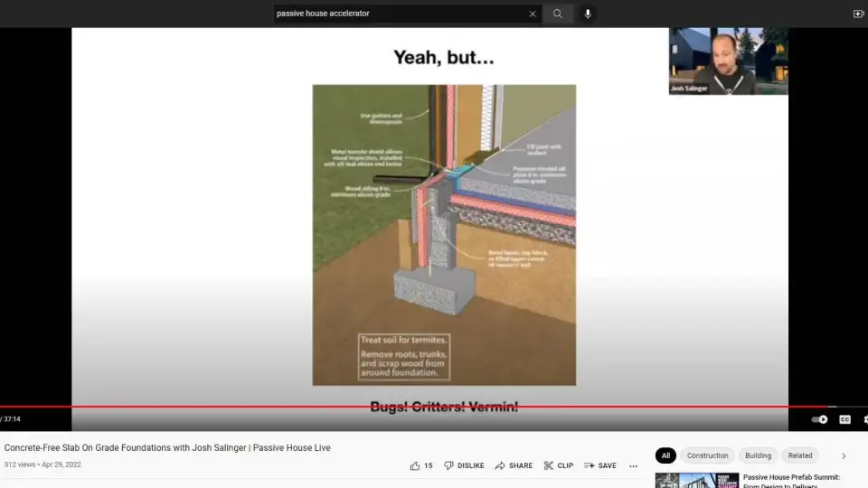868x488 pixels.
Task: Turn on closed captions
Action: click(x=844, y=419)
